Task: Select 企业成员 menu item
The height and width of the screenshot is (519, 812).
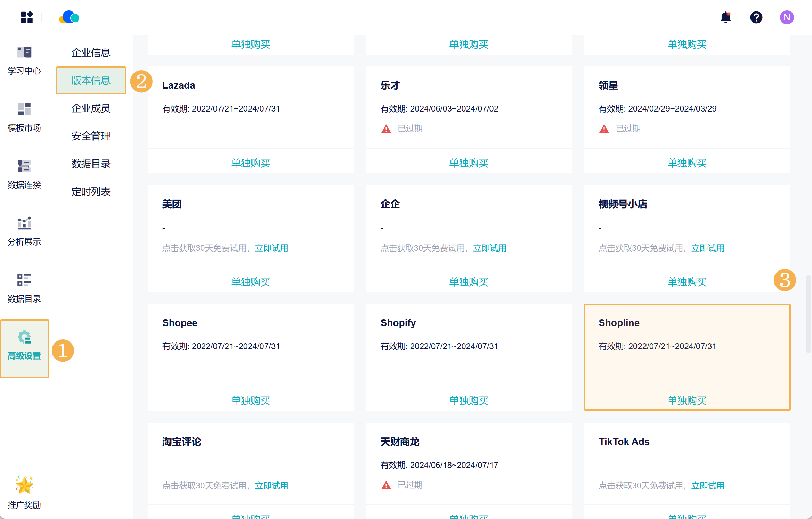Action: click(91, 108)
